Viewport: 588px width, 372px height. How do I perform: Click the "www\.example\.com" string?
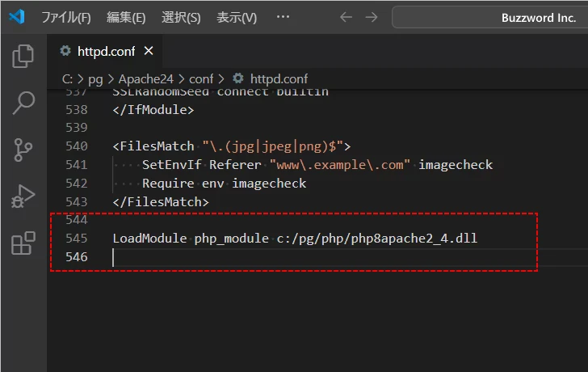340,164
